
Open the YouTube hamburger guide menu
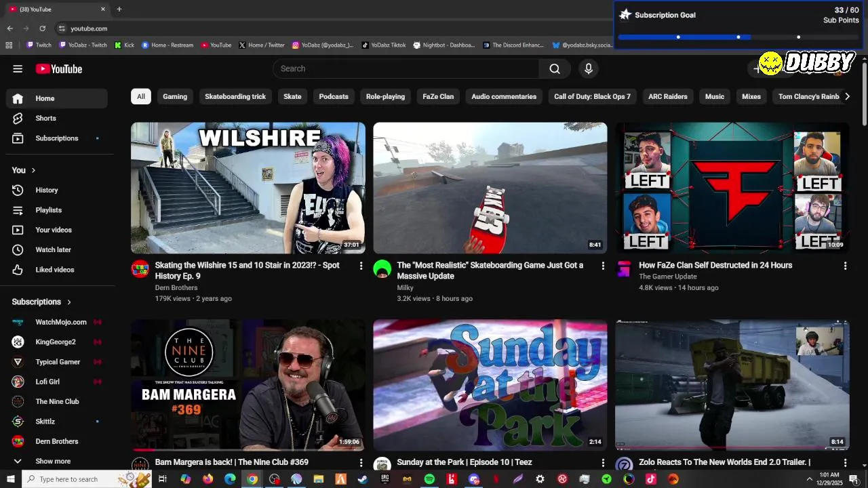pos(18,68)
